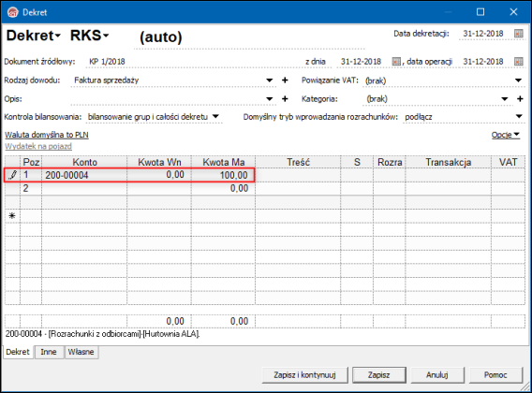The height and width of the screenshot is (393, 532).
Task: Expand the Powiązanie VAT dropdown
Action: [x=518, y=80]
